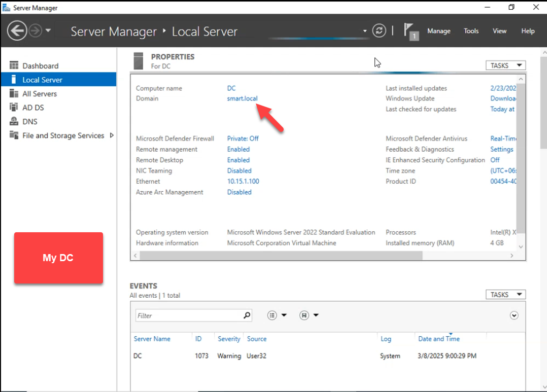The height and width of the screenshot is (392, 547).
Task: Click the DNS sidebar icon
Action: (x=14, y=121)
